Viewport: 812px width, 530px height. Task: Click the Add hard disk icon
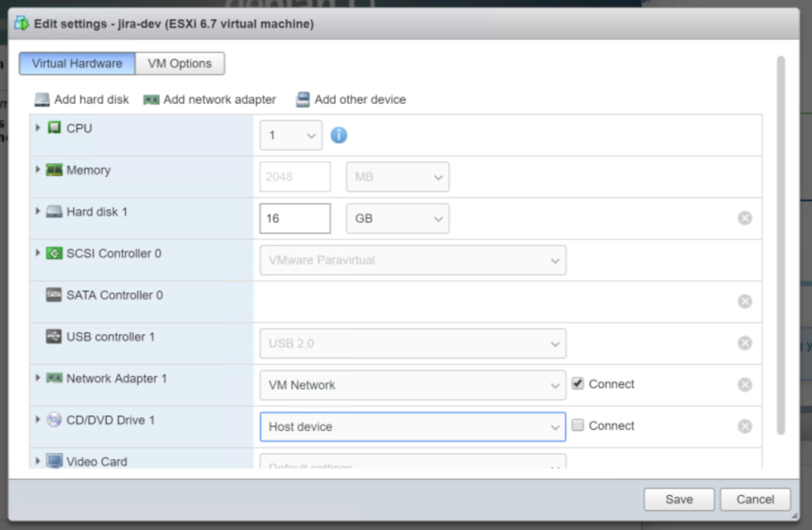pyautogui.click(x=42, y=99)
